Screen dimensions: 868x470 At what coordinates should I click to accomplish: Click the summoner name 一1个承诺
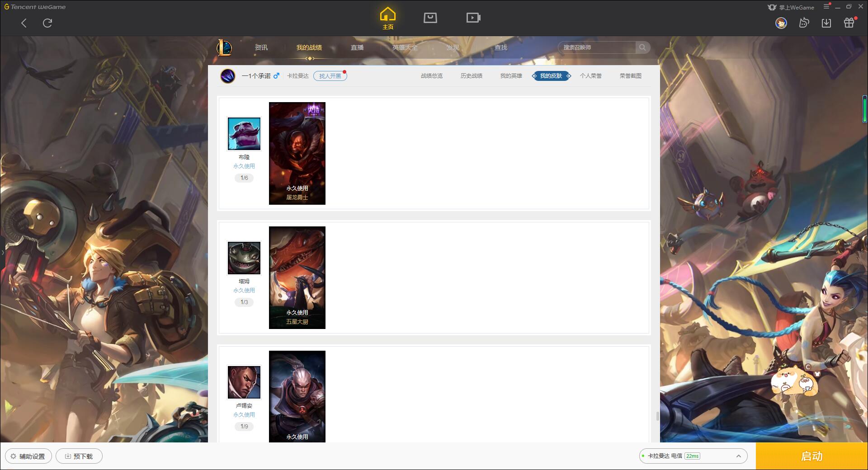(256, 76)
